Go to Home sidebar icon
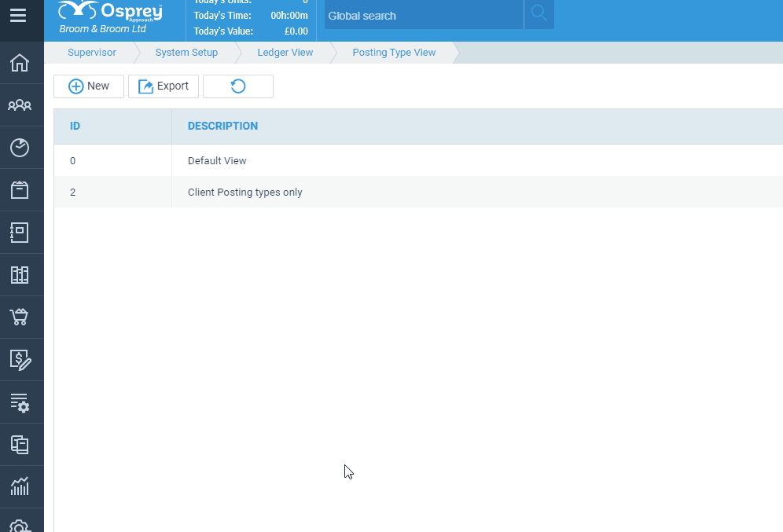The width and height of the screenshot is (783, 532). 20,63
